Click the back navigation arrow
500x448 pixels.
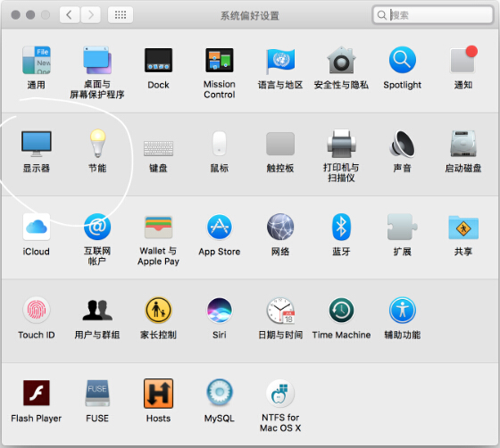pyautogui.click(x=70, y=14)
